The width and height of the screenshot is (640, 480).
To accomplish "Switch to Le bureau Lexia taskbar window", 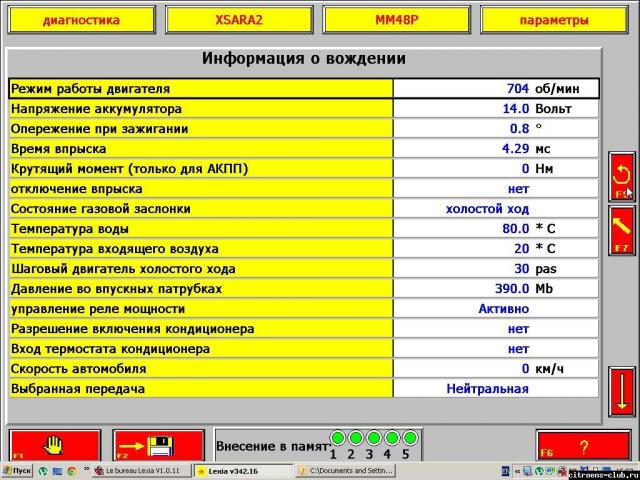I will (x=142, y=471).
